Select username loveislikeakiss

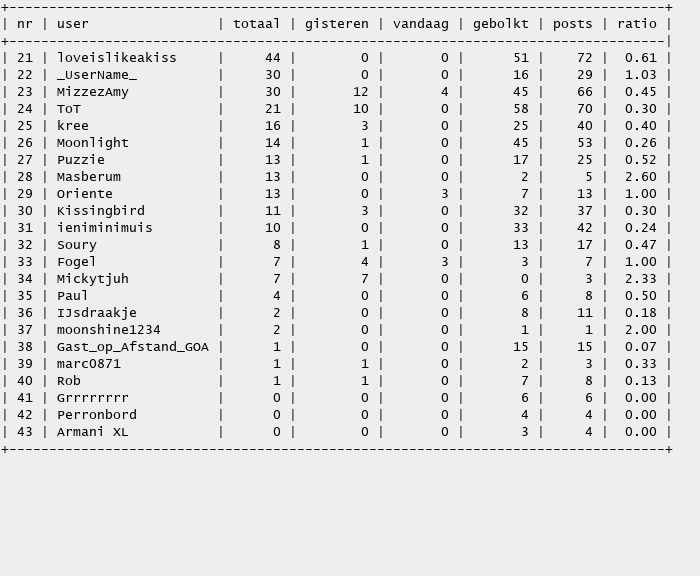pos(117,58)
